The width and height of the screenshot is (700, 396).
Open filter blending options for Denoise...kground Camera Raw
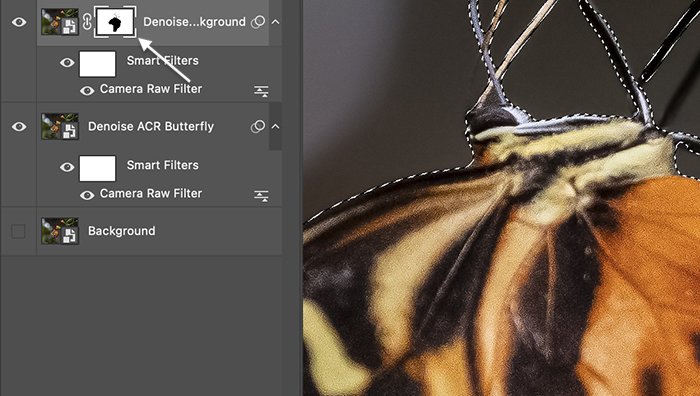tap(261, 91)
